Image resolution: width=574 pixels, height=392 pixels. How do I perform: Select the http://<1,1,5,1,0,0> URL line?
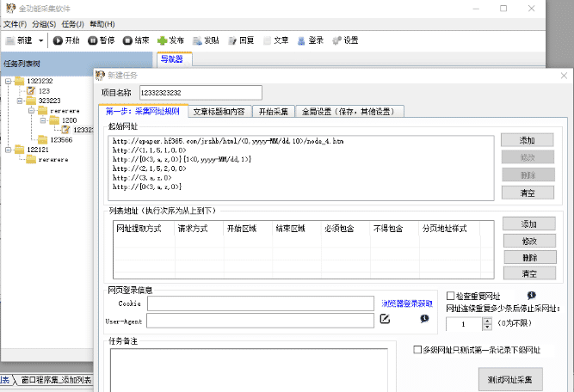(150, 150)
